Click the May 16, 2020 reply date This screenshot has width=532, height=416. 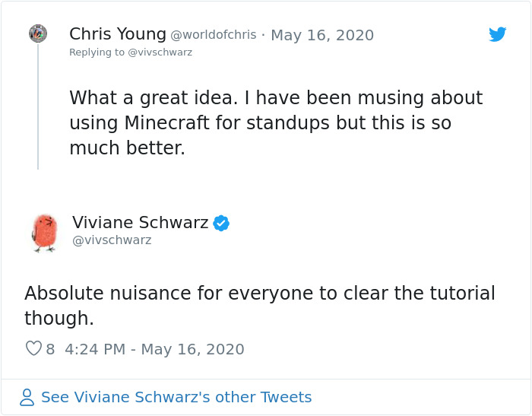coord(322,35)
